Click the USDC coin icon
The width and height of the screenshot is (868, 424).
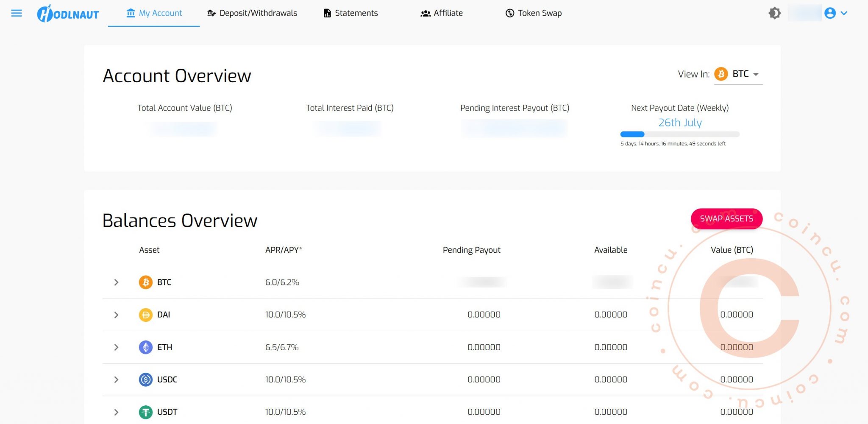point(145,379)
